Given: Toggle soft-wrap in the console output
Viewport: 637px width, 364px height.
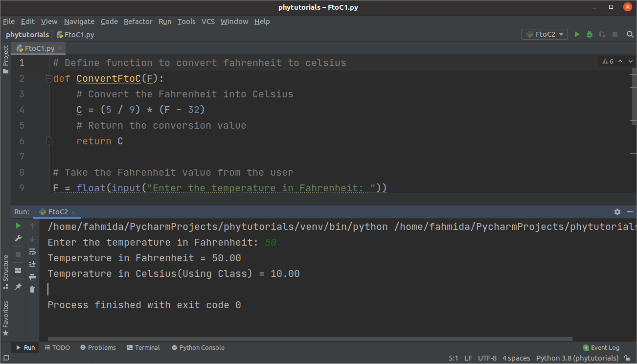Looking at the screenshot, I should click(x=32, y=251).
